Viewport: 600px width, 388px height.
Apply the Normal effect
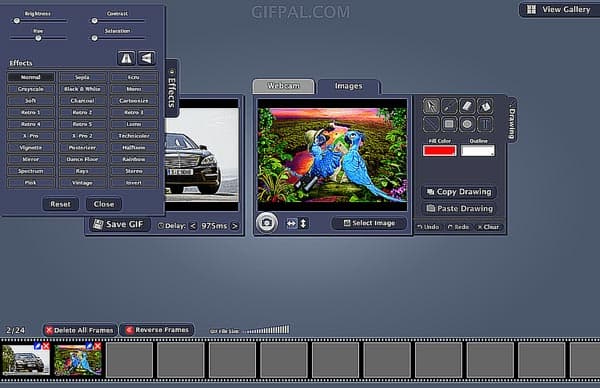click(31, 77)
